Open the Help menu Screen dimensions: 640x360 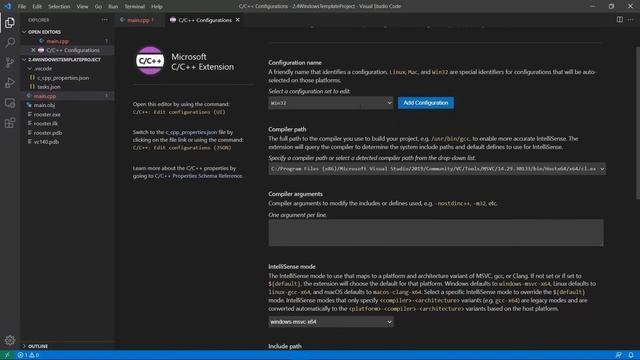pos(157,7)
